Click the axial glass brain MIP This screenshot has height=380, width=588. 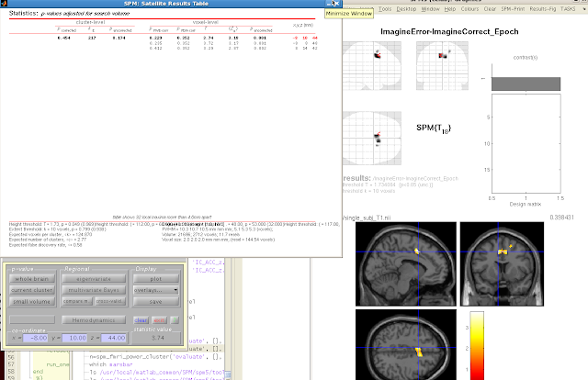click(371, 138)
